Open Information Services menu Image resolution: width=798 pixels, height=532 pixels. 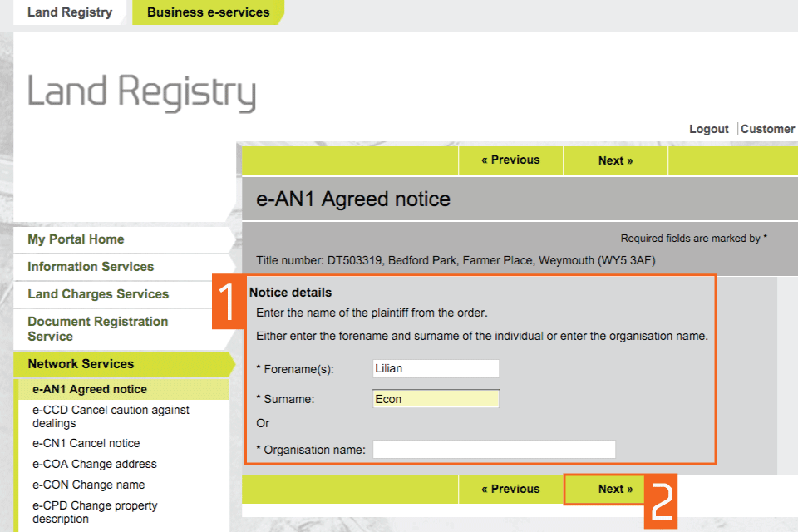(91, 267)
